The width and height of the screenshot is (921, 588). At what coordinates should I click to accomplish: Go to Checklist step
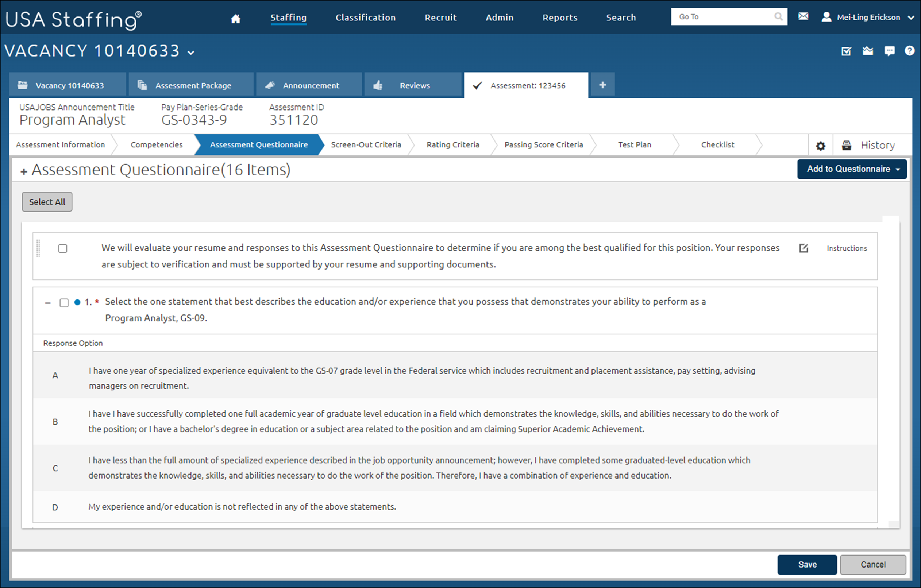(x=717, y=144)
